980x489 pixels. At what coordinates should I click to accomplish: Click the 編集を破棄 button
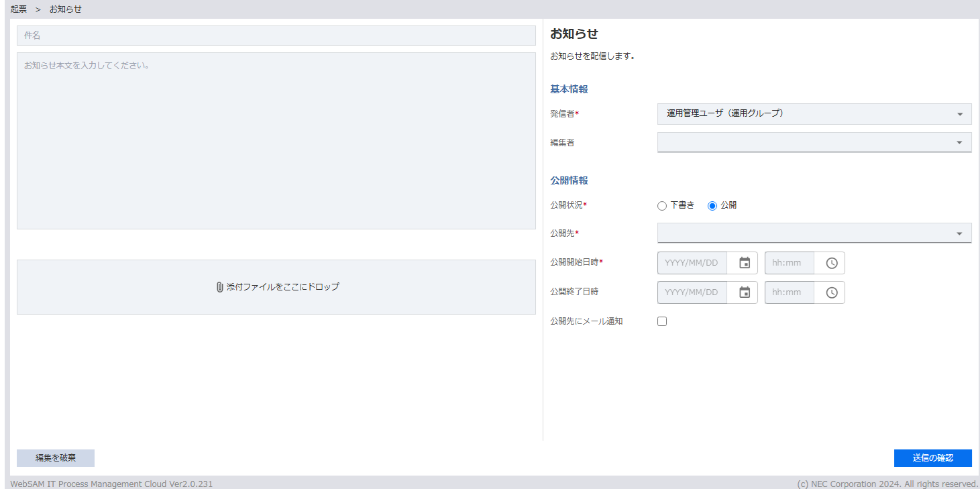pos(56,458)
